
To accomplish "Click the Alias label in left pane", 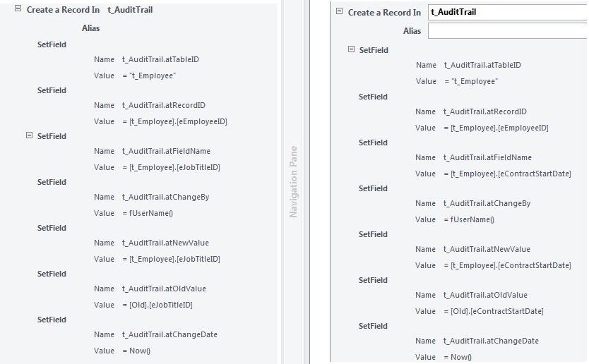I will pos(90,28).
